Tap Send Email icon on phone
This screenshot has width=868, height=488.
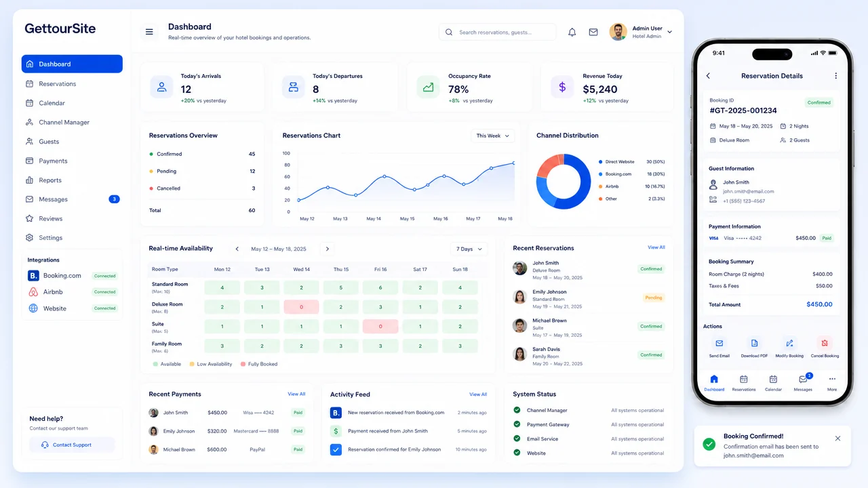coord(719,344)
